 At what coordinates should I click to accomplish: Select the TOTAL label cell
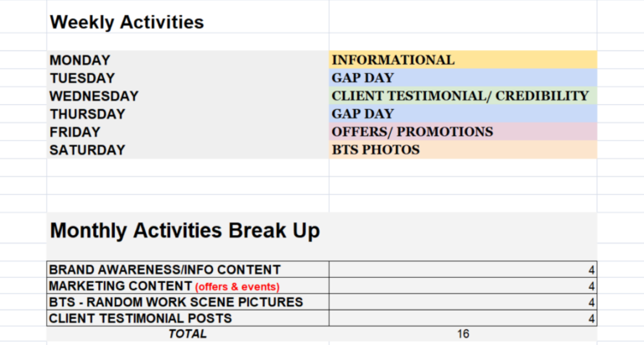pyautogui.click(x=187, y=334)
